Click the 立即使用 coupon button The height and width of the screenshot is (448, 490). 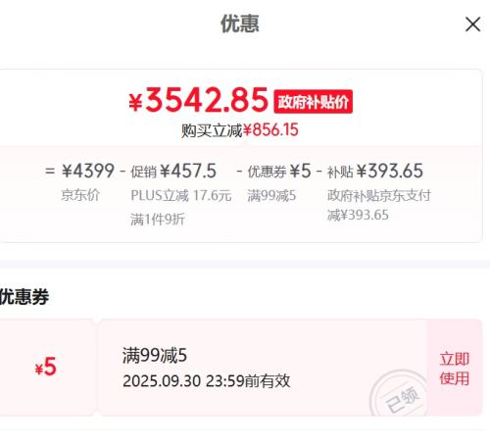[455, 368]
